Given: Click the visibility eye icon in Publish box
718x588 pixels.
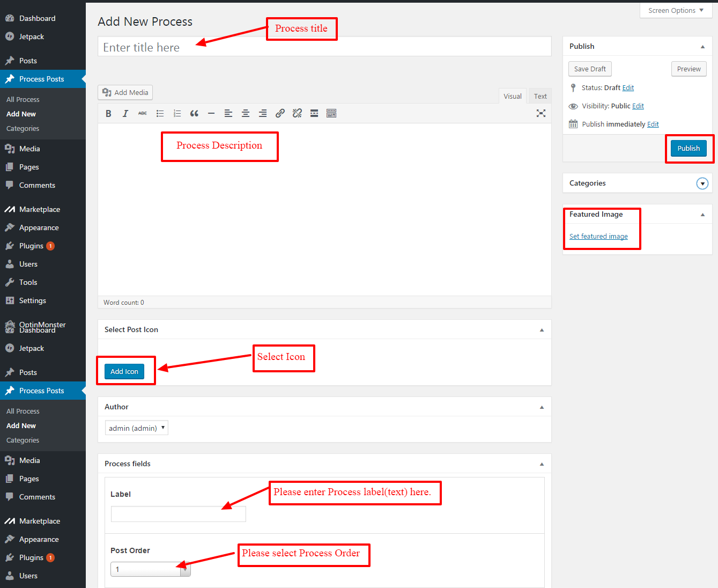Looking at the screenshot, I should [573, 106].
